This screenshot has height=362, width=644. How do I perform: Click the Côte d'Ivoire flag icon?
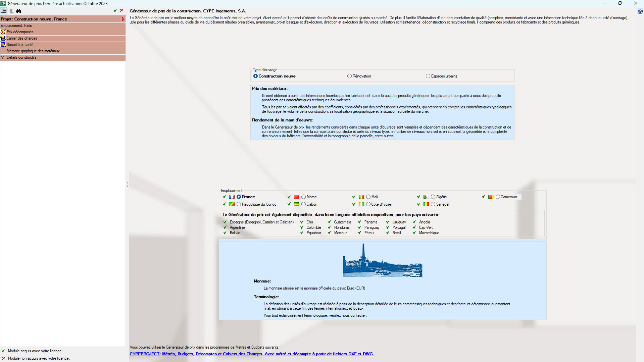click(x=361, y=204)
